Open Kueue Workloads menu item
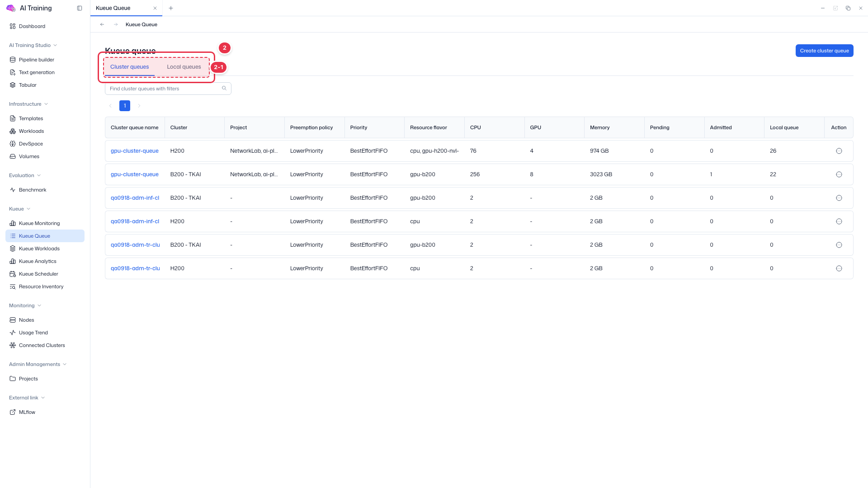 coord(39,249)
